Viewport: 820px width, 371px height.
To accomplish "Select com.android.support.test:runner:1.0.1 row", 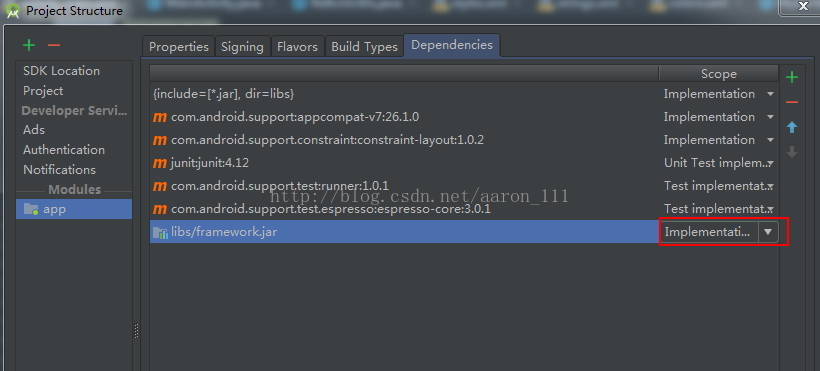I will 404,186.
